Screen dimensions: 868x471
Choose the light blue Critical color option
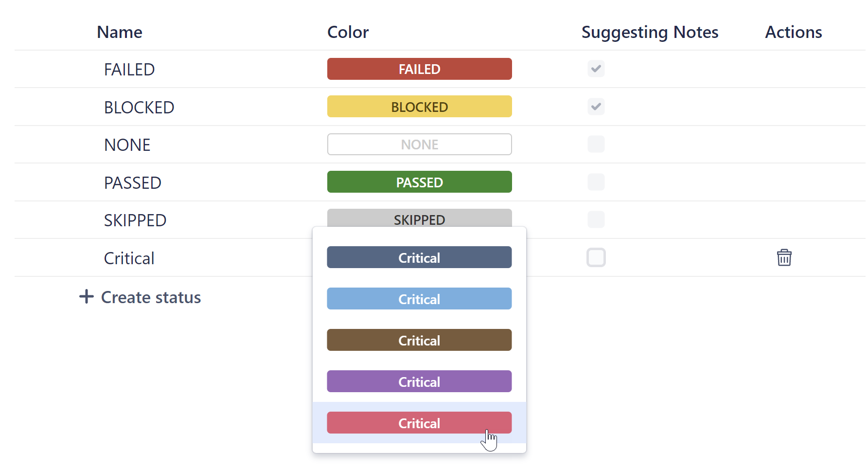coord(419,298)
